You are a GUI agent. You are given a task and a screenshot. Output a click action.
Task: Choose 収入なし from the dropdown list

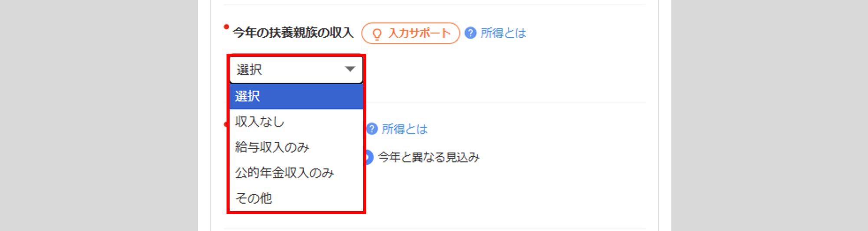tap(296, 122)
